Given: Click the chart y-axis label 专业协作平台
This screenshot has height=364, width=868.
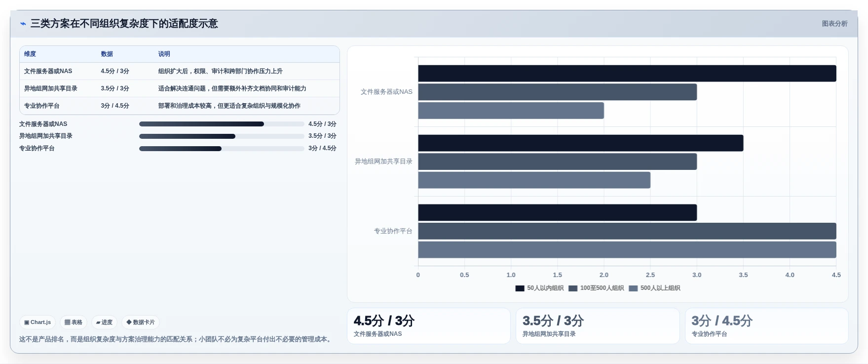Looking at the screenshot, I should click(393, 231).
